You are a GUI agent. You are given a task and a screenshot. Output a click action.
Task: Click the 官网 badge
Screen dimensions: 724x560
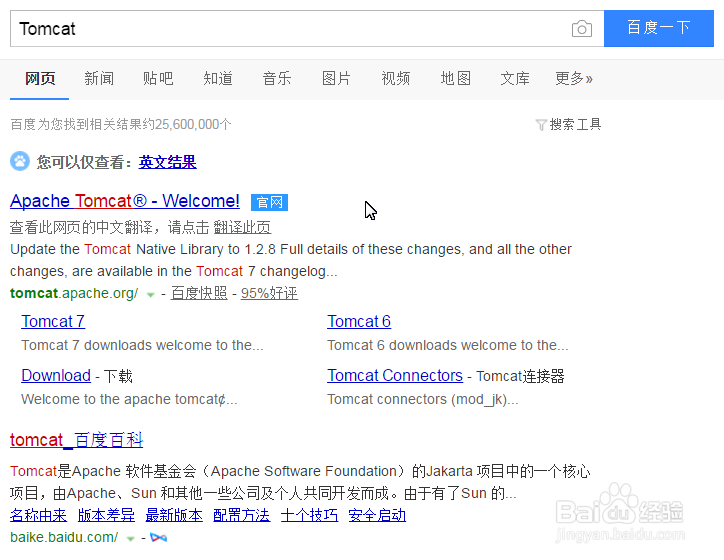point(269,202)
